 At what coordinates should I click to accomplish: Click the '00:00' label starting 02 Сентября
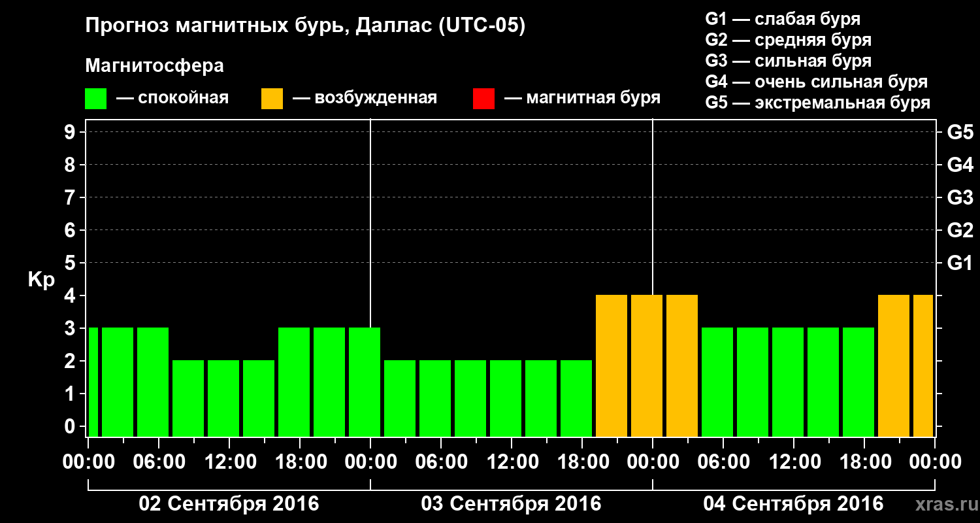(88, 462)
